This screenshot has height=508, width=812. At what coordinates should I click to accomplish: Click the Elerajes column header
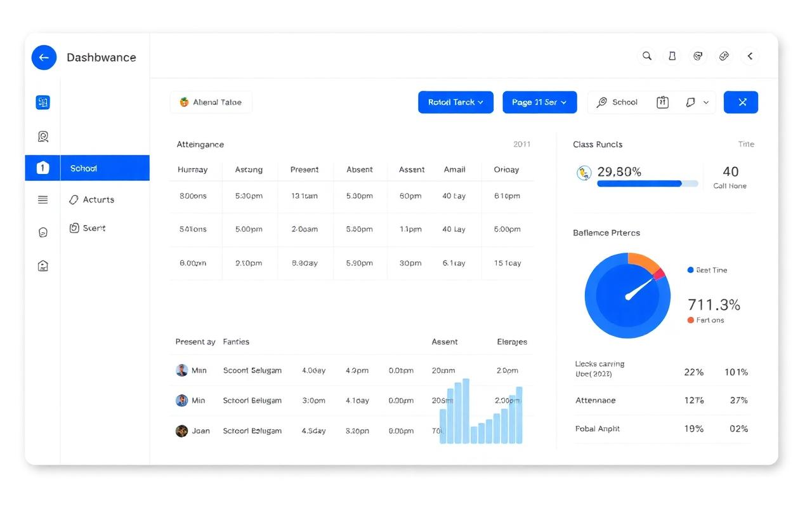point(512,342)
